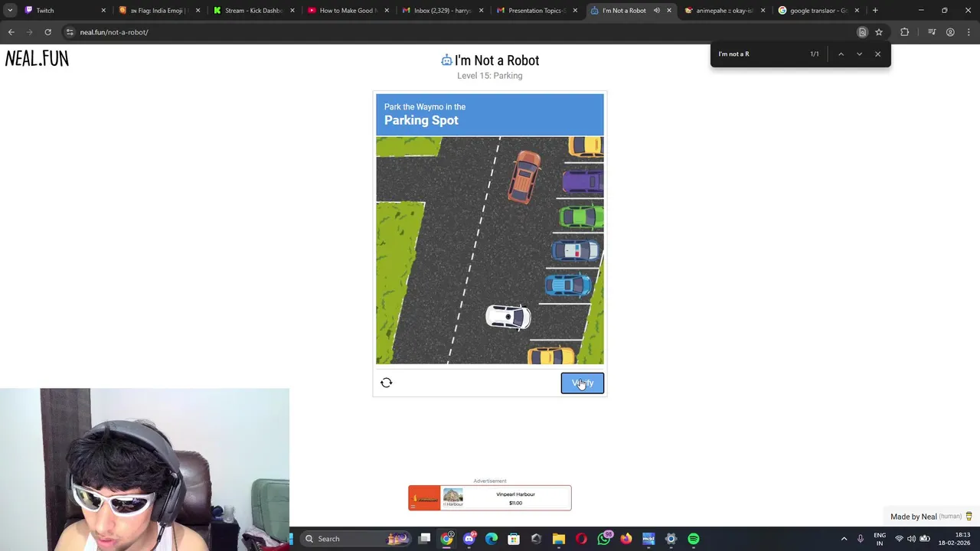Screen dimensions: 980x551
Task: Open Spotify from the taskbar
Action: point(694,539)
